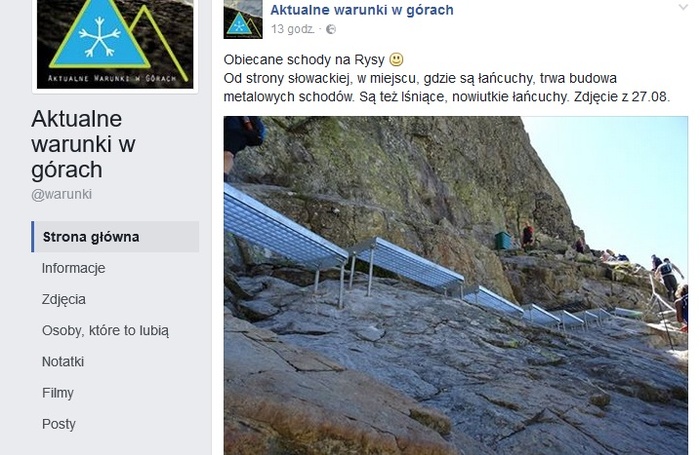Select Notatki in the sidebar

(63, 362)
